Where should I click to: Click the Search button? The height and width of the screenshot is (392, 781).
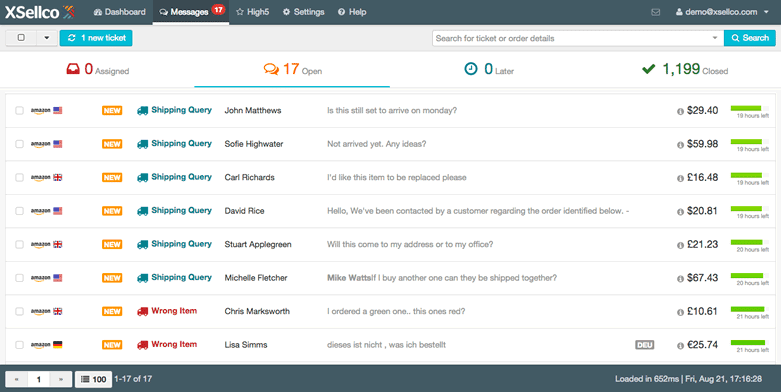[x=750, y=38]
